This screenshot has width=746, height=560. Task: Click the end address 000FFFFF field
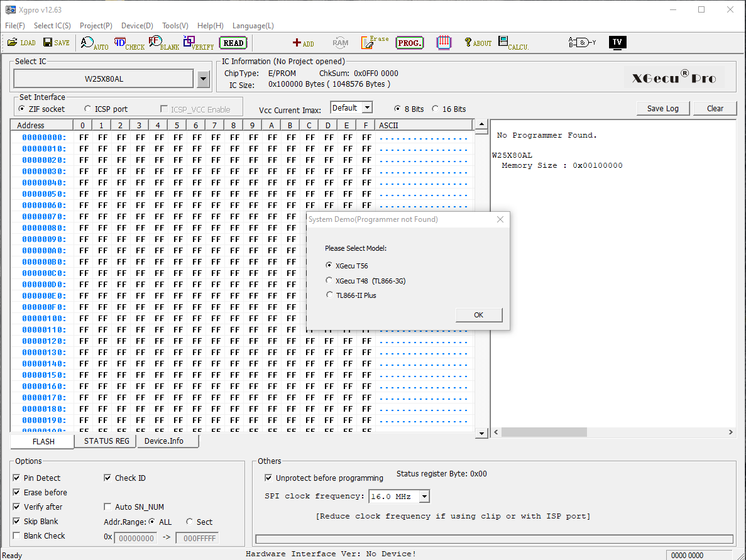point(197,538)
